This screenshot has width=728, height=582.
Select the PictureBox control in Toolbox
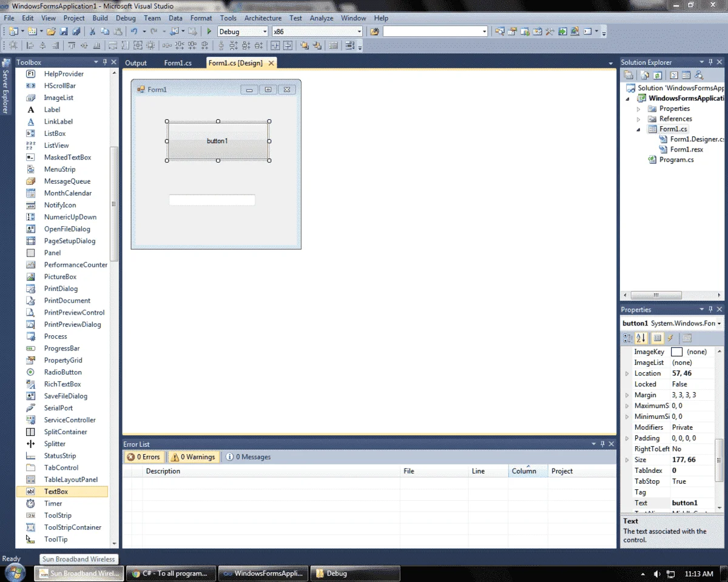click(x=60, y=276)
